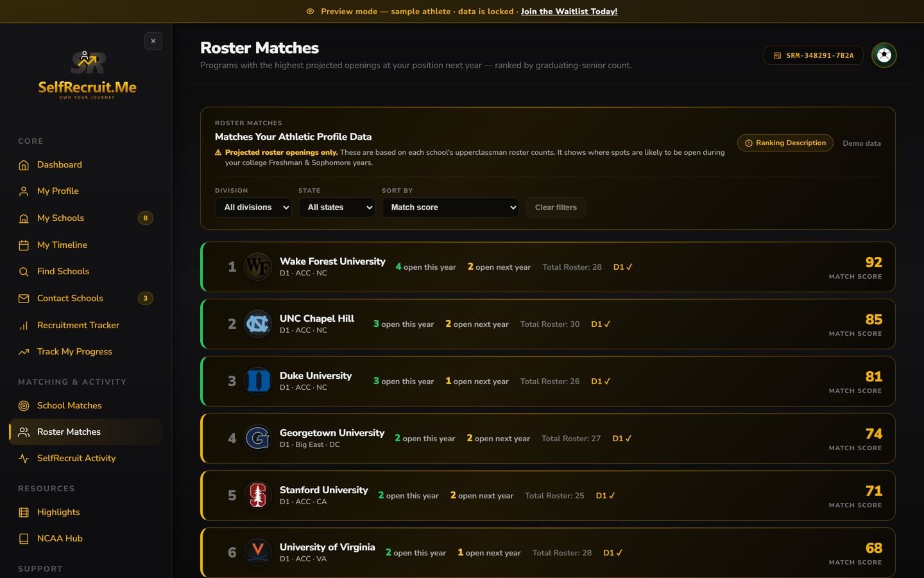Click the eye icon in preview banner

[x=311, y=12]
